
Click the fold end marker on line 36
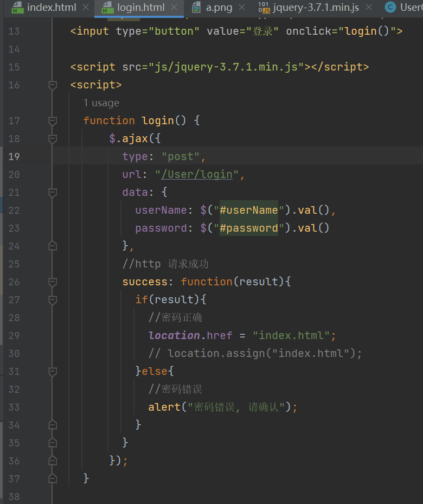[x=53, y=461]
